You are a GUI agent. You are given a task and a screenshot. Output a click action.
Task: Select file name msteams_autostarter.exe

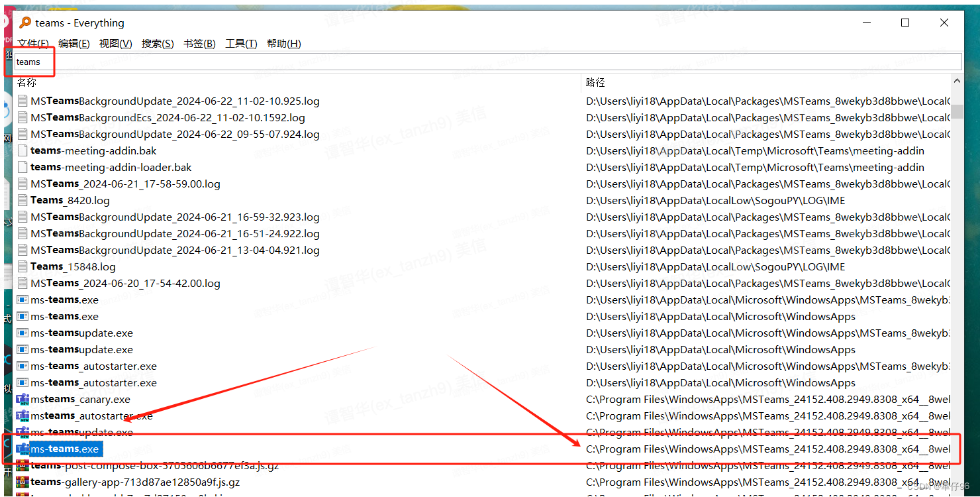tap(91, 416)
